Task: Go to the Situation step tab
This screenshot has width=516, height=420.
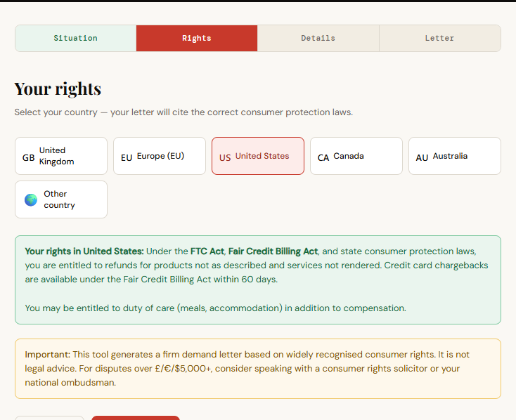Action: 75,38
